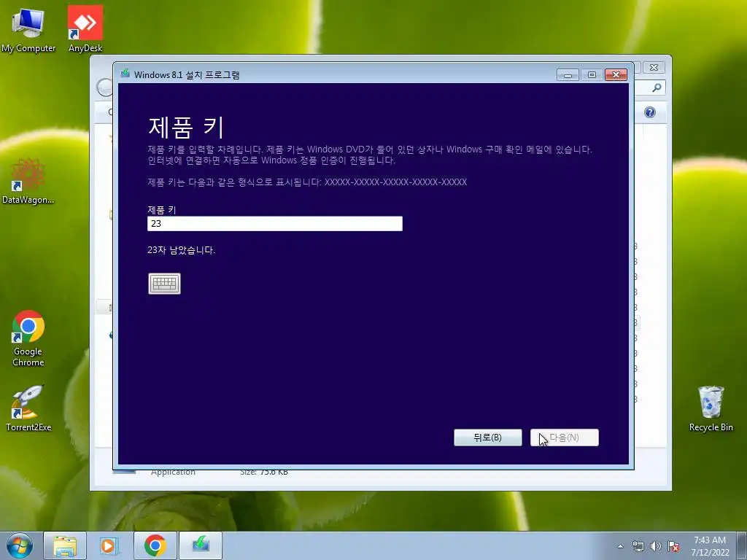Open Google Chrome desktop shortcut
The width and height of the screenshot is (747, 560).
click(x=28, y=338)
